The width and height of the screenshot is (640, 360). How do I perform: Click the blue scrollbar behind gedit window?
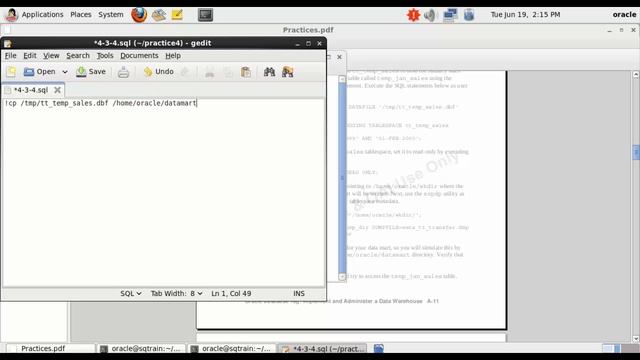pyautogui.click(x=342, y=178)
